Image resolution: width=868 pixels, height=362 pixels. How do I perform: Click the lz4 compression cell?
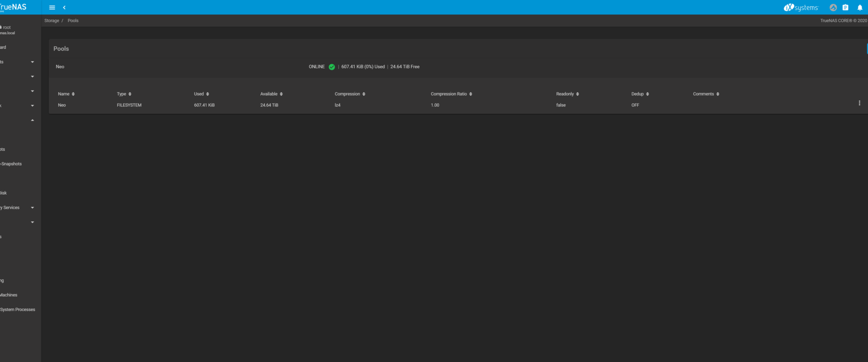click(337, 105)
